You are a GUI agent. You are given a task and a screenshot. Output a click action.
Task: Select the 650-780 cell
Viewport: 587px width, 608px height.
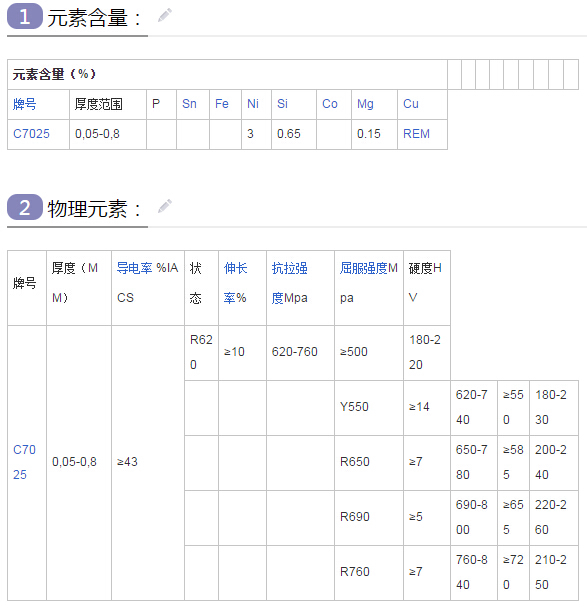pyautogui.click(x=472, y=462)
